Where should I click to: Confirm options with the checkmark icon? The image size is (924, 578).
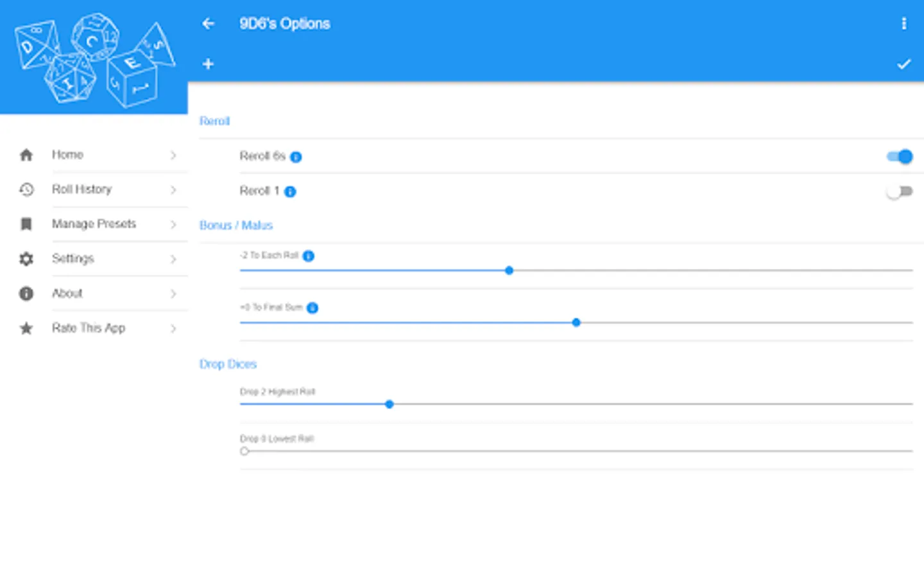(903, 64)
